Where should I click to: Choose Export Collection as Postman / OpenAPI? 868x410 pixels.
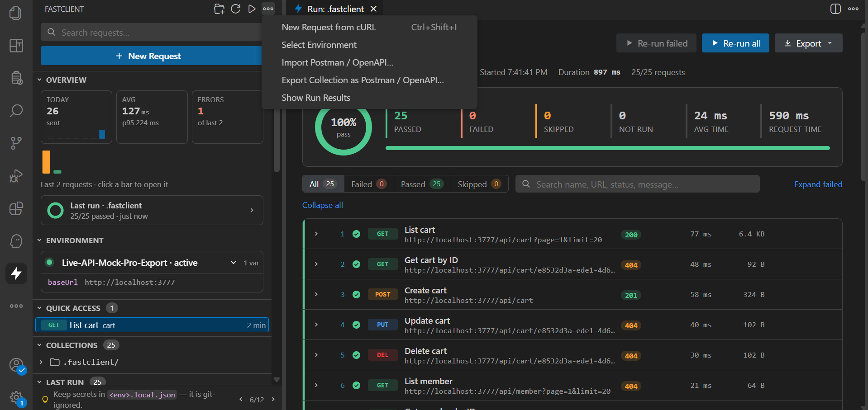pos(369,80)
